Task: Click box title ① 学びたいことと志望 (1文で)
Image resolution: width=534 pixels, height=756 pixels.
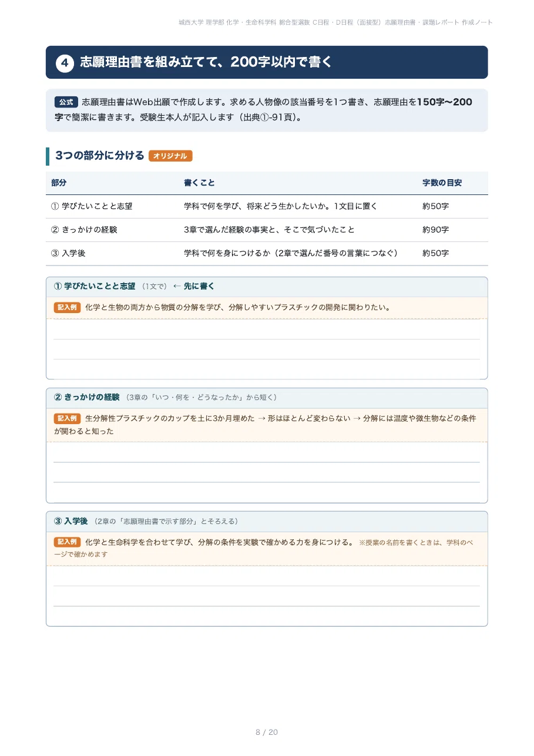Action: pos(110,287)
